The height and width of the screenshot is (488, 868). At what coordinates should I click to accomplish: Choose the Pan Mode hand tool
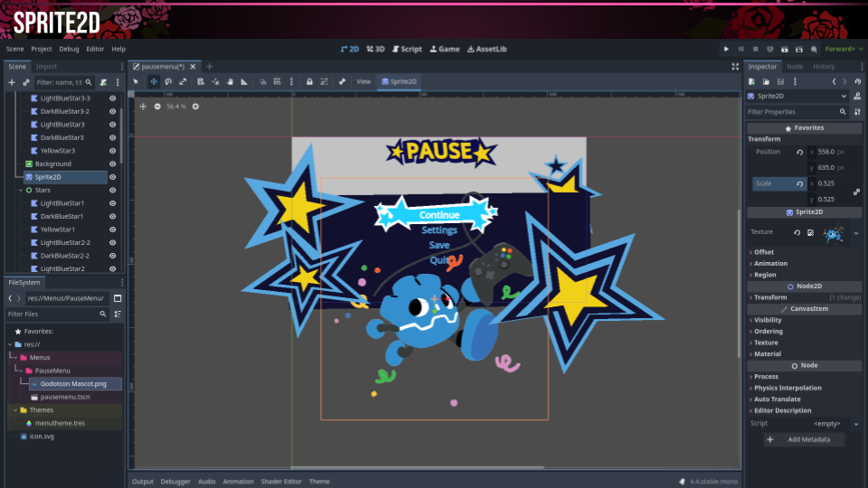click(230, 82)
